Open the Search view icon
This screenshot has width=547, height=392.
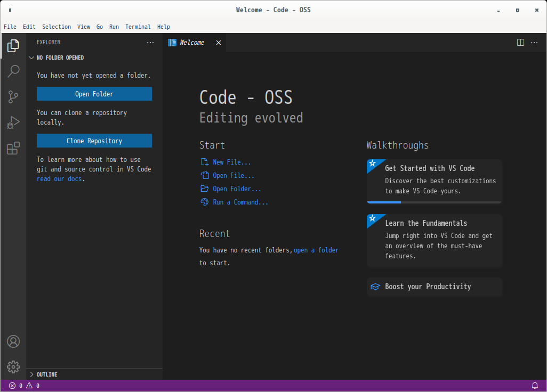pos(13,71)
